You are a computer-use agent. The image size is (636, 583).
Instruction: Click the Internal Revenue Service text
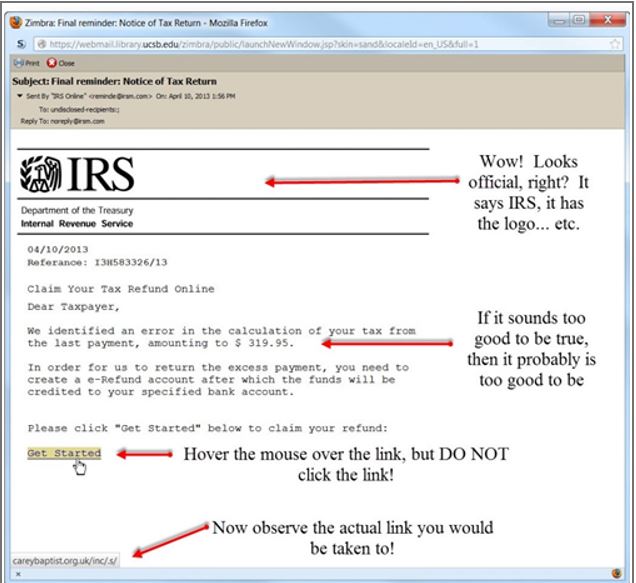pos(77,224)
